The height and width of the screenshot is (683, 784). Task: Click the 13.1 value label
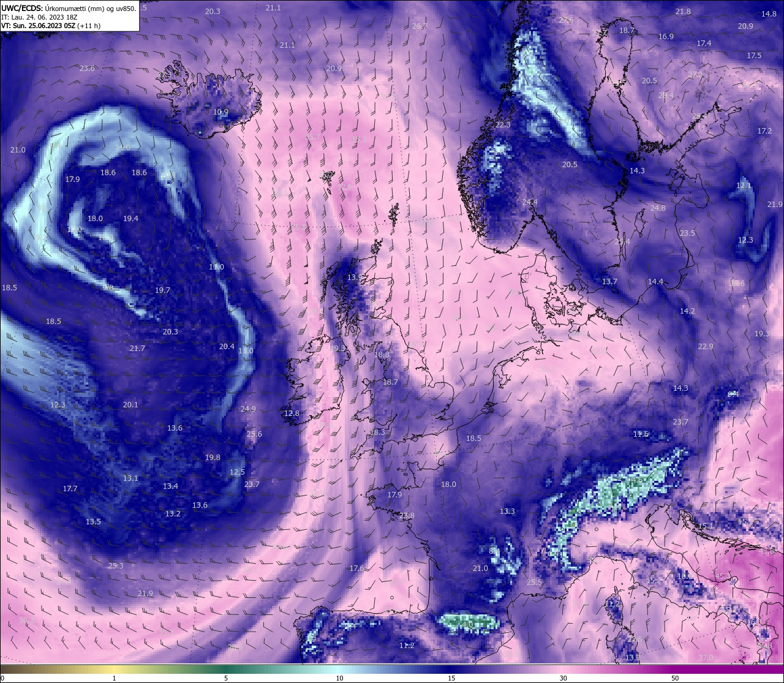130,478
